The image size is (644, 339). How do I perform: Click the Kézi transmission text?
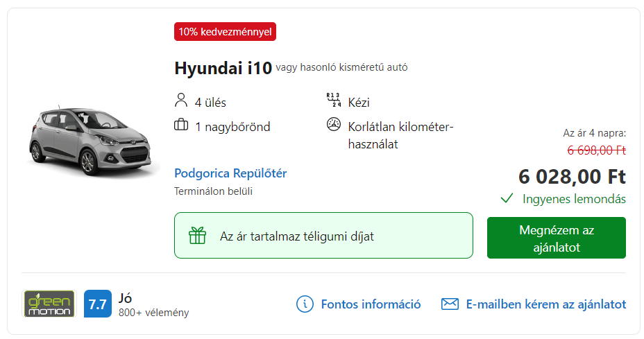click(x=359, y=102)
